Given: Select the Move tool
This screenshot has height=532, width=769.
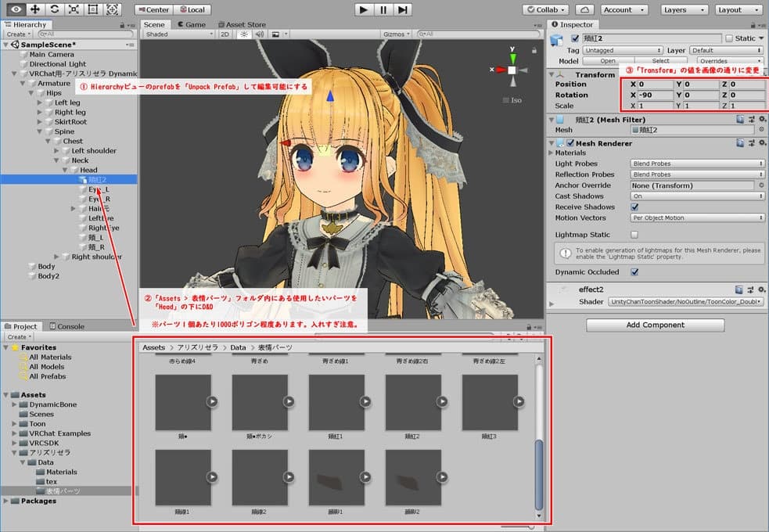Looking at the screenshot, I should tap(34, 9).
